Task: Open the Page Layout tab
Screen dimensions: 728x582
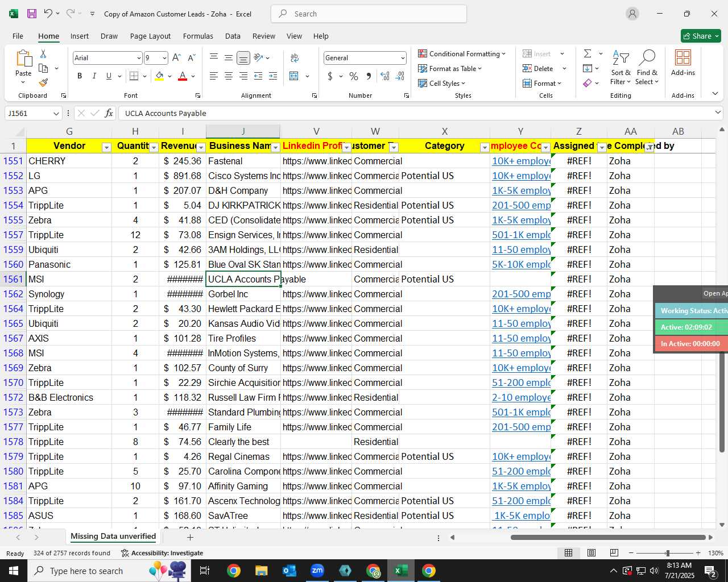Action: point(150,36)
